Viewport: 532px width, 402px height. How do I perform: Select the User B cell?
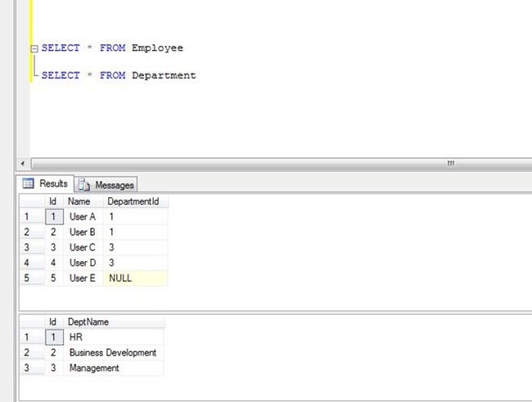pos(83,233)
